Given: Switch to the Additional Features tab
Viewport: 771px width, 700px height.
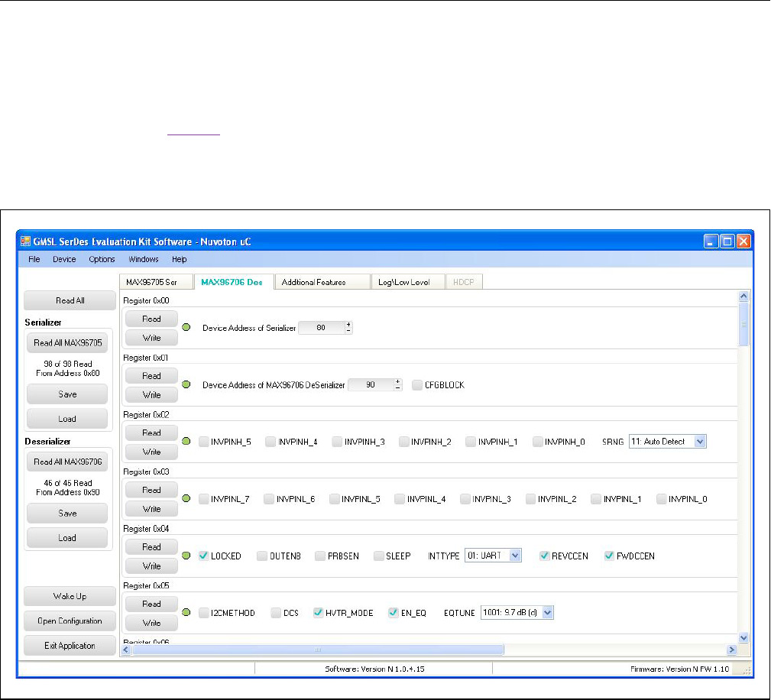Looking at the screenshot, I should [314, 282].
